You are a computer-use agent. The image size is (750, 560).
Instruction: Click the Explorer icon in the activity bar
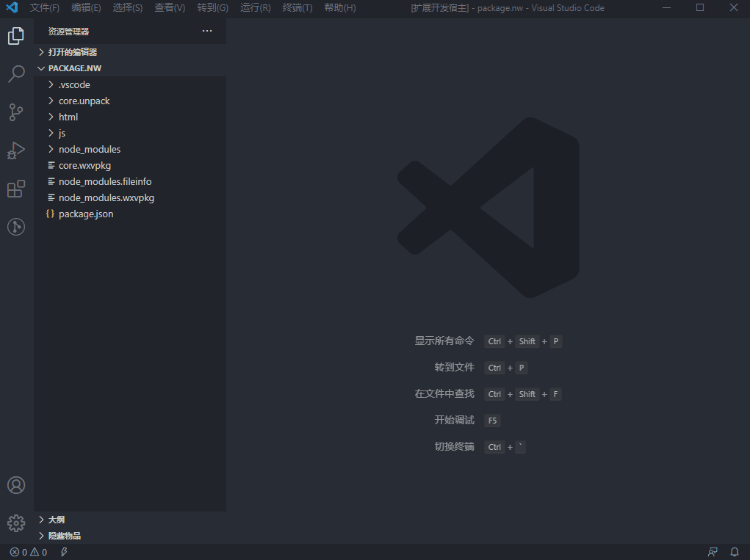16,35
